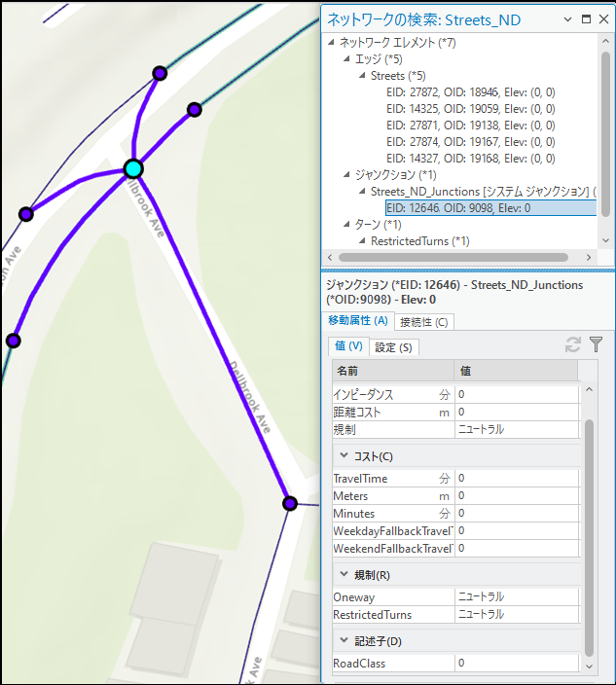Open the pane options dropdown arrow
Image resolution: width=616 pixels, height=685 pixels.
point(569,18)
